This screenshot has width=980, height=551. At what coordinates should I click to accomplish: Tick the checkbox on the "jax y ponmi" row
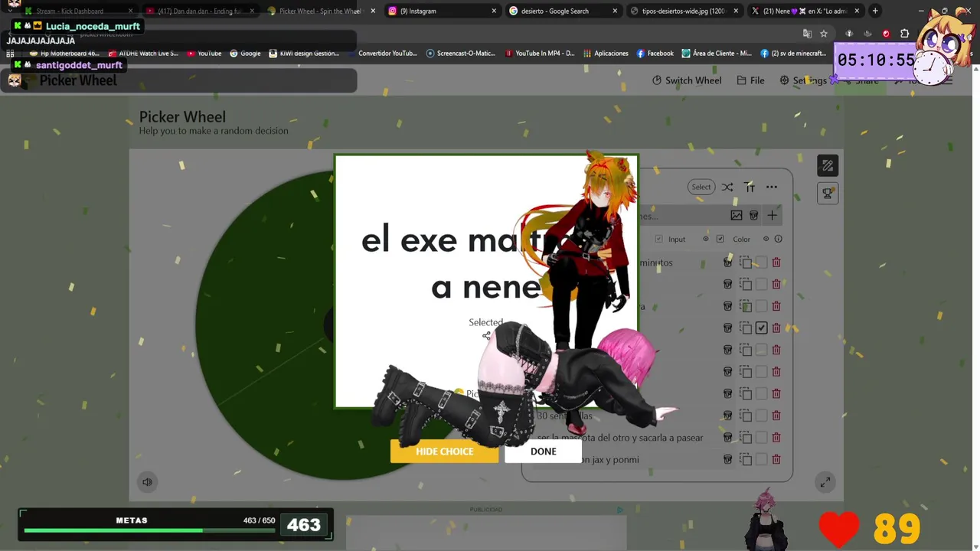(x=761, y=459)
